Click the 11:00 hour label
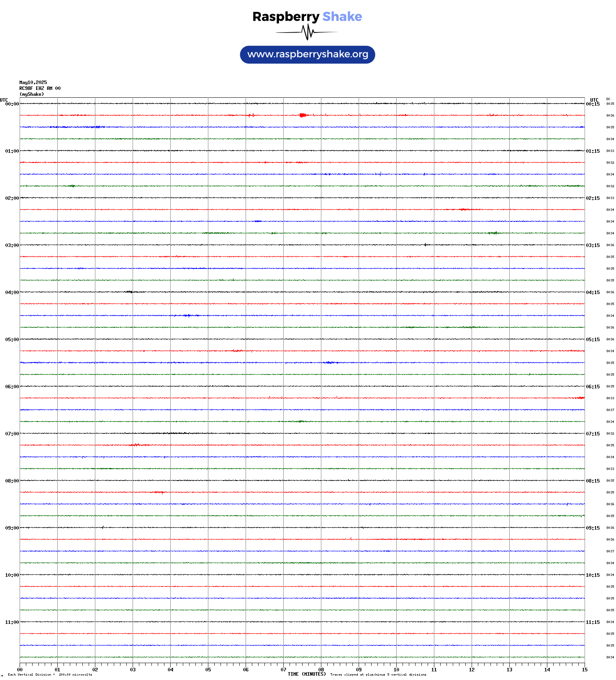This screenshot has width=616, height=680. click(x=12, y=622)
